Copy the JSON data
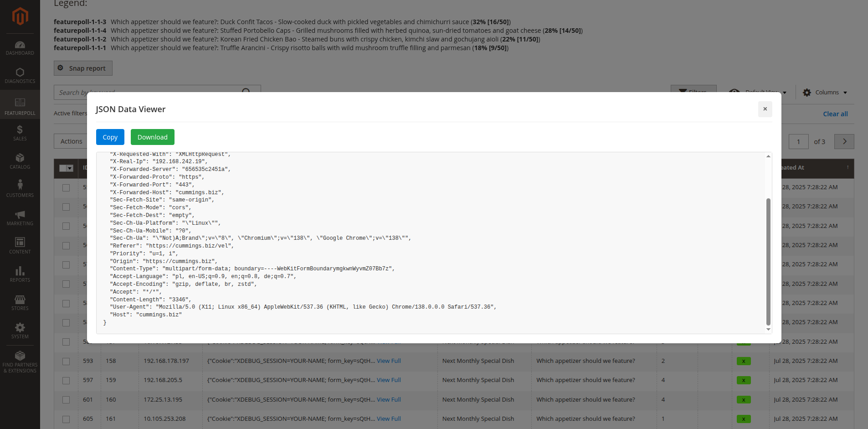The height and width of the screenshot is (429, 868). click(x=110, y=137)
